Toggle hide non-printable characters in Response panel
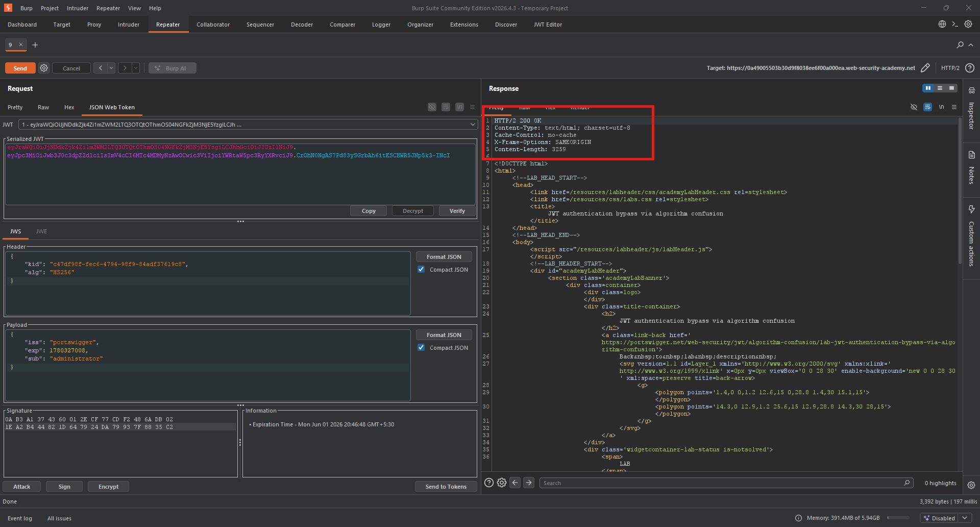Screen dimensions: 980x527 click(x=914, y=107)
